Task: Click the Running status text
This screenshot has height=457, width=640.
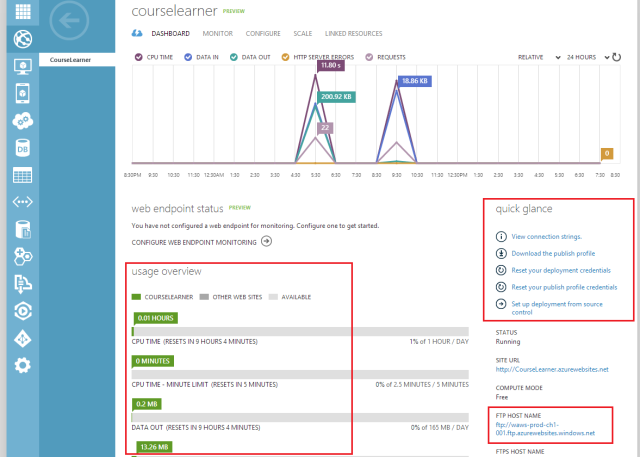Action: pyautogui.click(x=508, y=342)
